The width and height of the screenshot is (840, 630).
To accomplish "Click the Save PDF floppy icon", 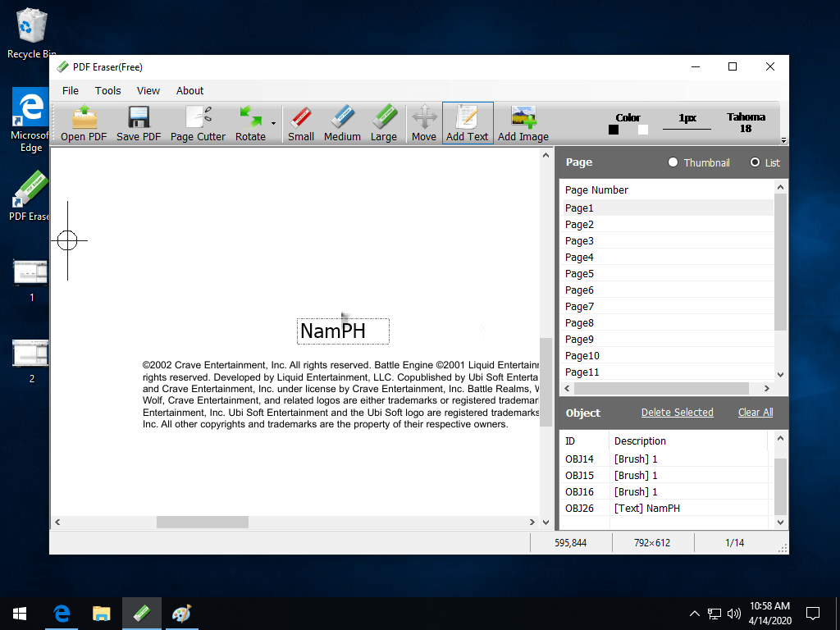I will click(138, 123).
